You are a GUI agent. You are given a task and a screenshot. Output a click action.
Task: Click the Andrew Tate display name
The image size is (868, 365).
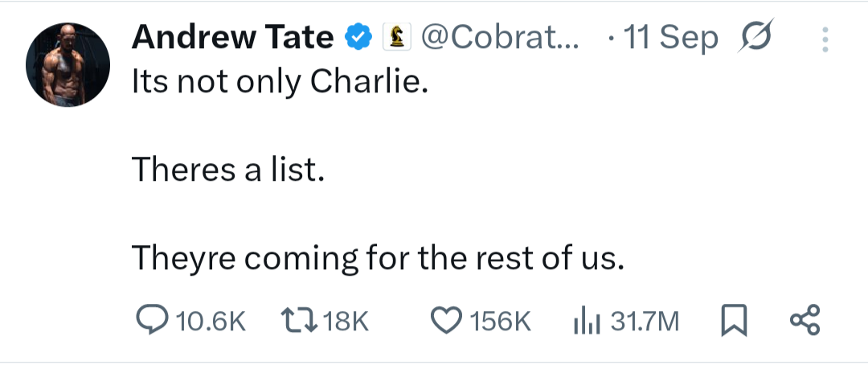(x=232, y=37)
